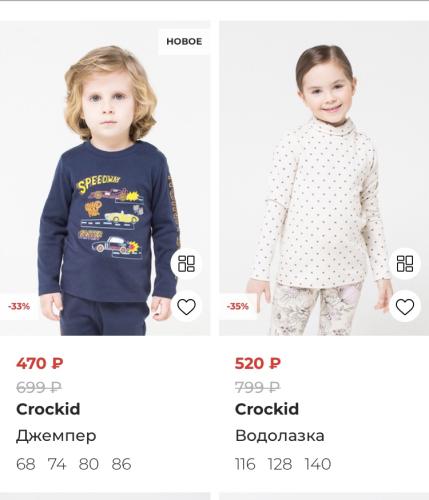Open similar items for the Джемпер
429x500 pixels.
tap(186, 264)
